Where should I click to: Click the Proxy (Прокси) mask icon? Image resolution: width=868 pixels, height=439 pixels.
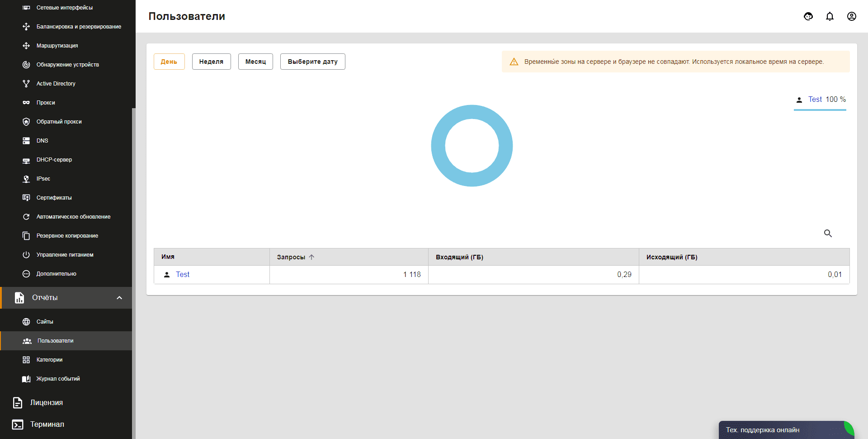[x=26, y=103]
